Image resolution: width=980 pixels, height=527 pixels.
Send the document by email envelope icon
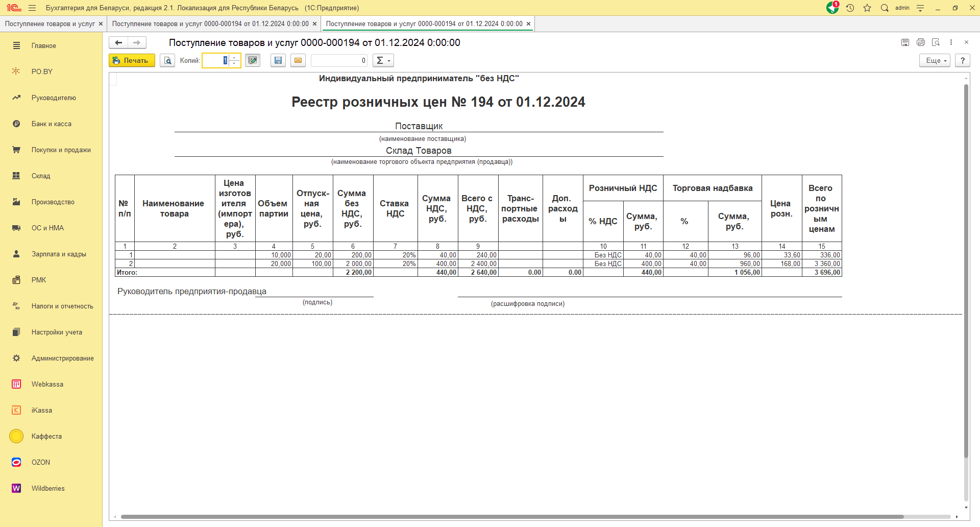(298, 60)
